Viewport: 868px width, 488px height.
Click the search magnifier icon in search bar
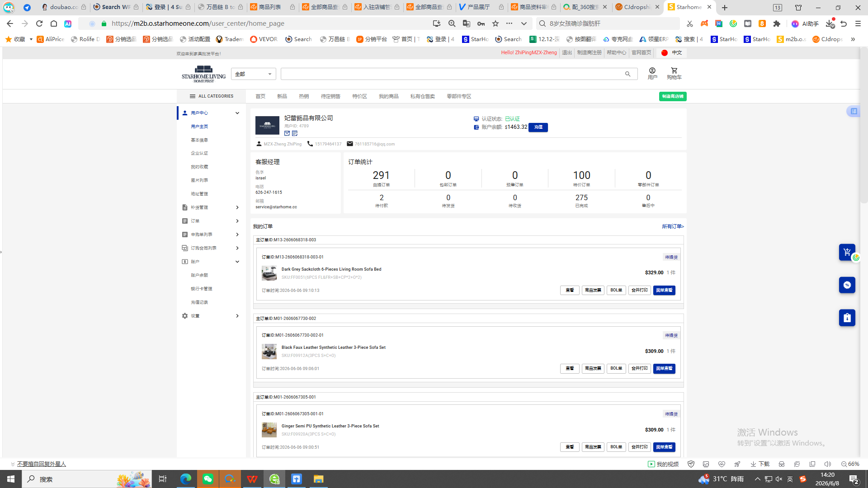click(627, 74)
